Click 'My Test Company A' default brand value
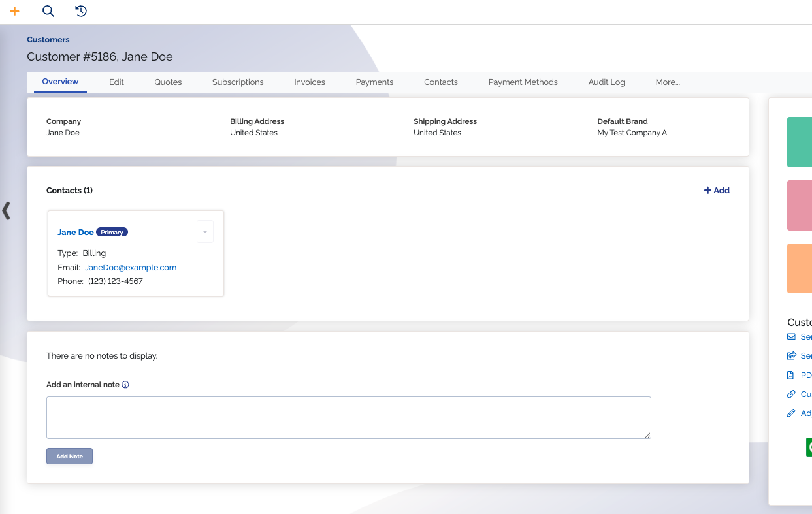812x514 pixels. [x=632, y=133]
